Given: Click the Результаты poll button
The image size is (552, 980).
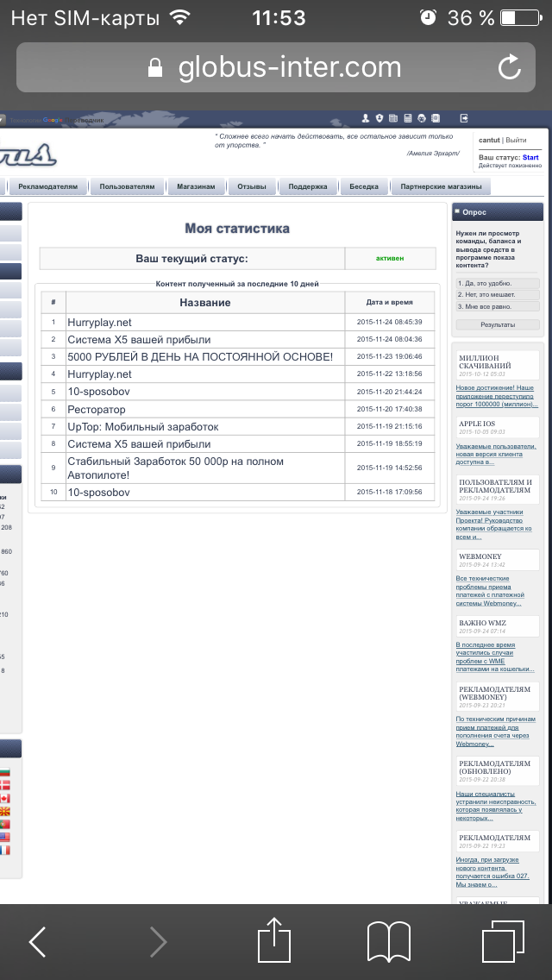Looking at the screenshot, I should (x=497, y=325).
